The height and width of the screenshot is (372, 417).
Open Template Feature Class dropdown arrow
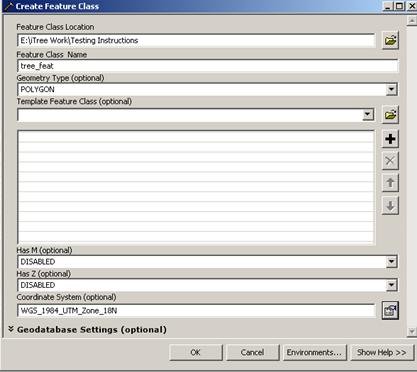[368, 115]
